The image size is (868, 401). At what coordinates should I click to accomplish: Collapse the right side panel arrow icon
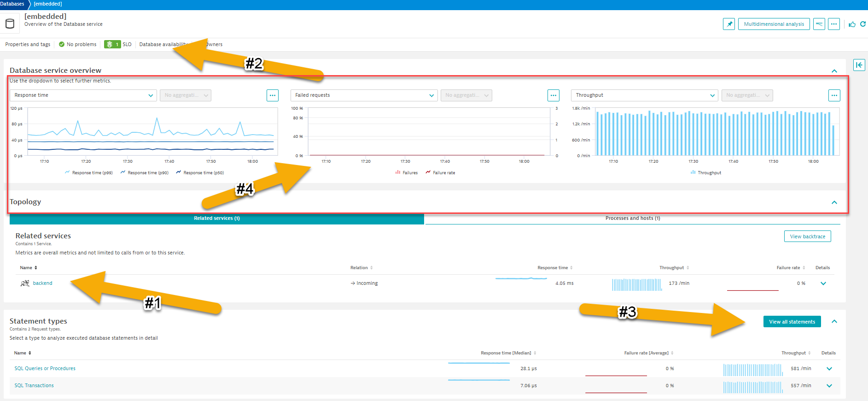[x=859, y=65]
